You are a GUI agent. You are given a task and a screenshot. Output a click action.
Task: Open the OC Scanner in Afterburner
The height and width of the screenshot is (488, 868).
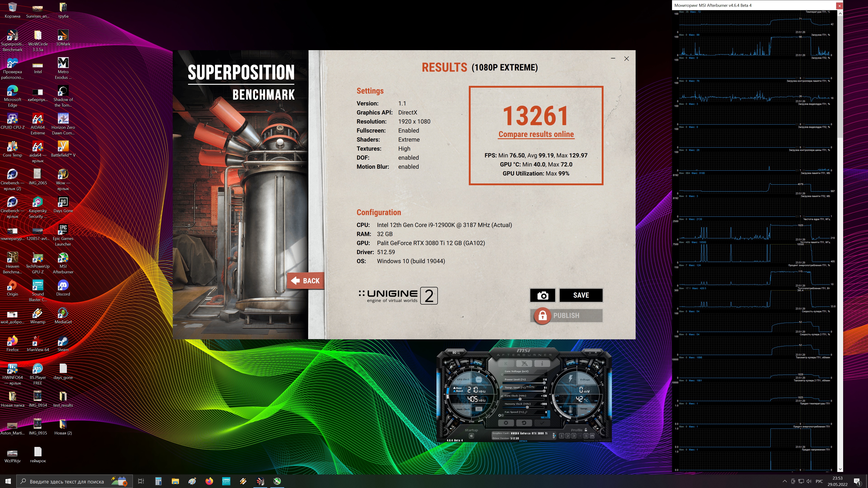[456, 353]
